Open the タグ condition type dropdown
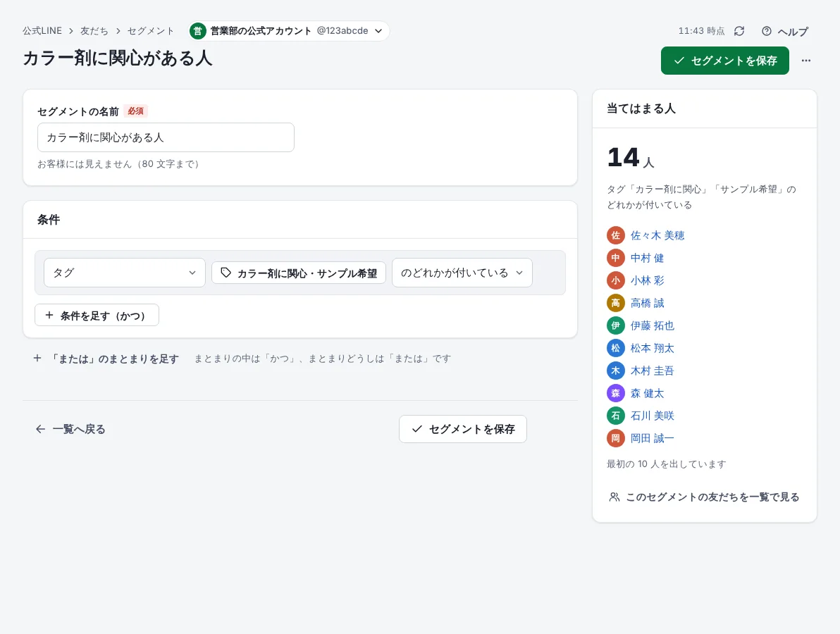This screenshot has height=634, width=840. click(125, 273)
